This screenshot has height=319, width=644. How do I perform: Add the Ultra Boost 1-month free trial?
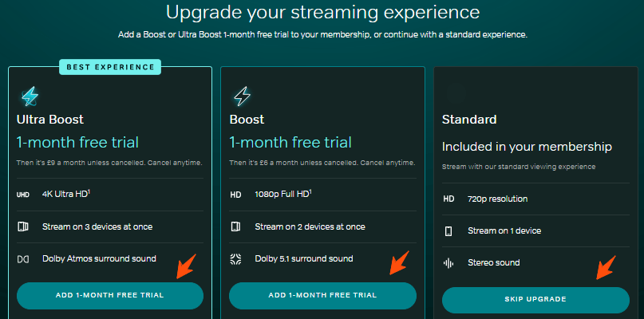[x=110, y=296]
